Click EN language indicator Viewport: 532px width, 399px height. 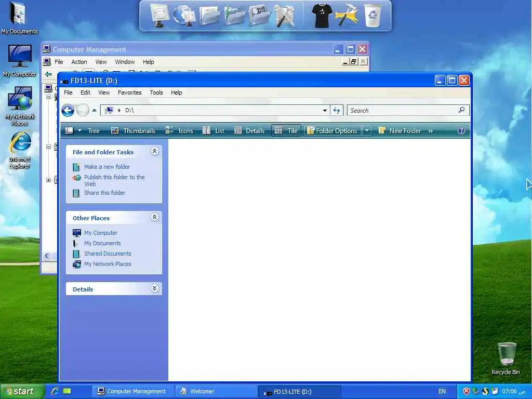coord(442,391)
